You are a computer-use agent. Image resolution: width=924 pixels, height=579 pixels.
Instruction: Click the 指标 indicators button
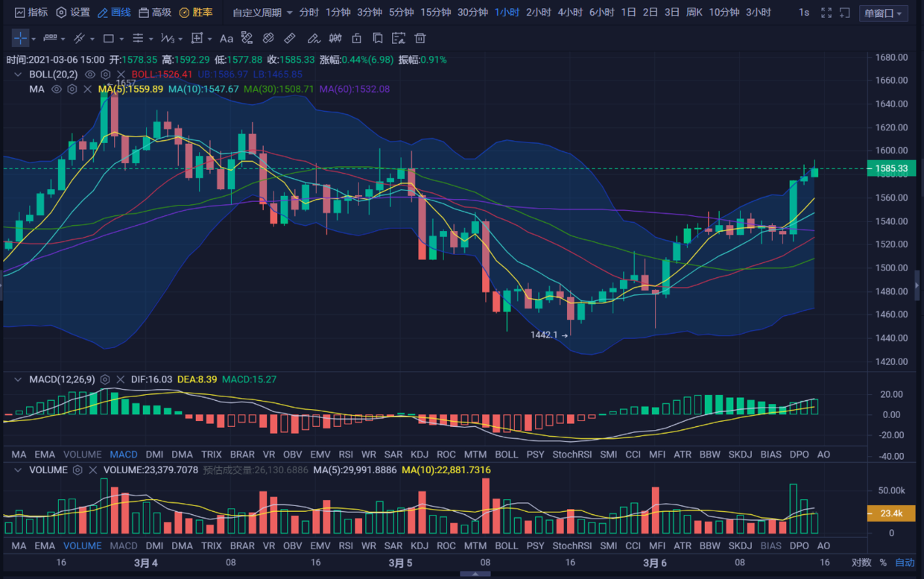click(31, 13)
